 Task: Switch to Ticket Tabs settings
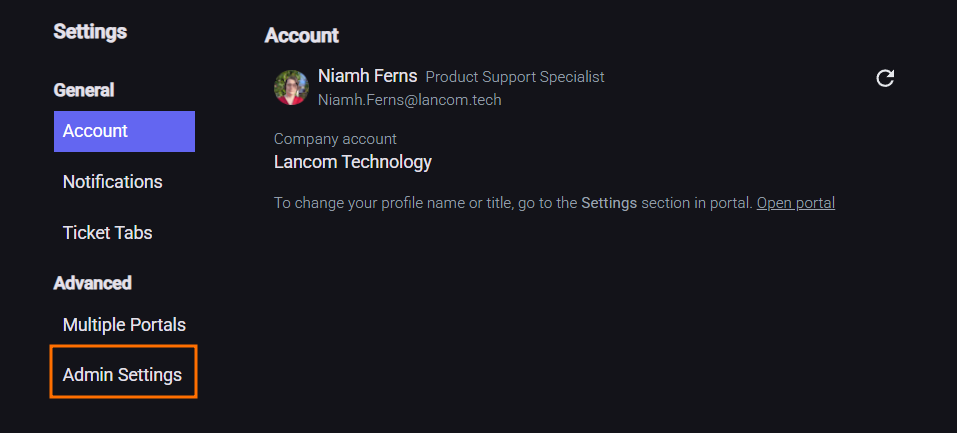click(x=107, y=233)
